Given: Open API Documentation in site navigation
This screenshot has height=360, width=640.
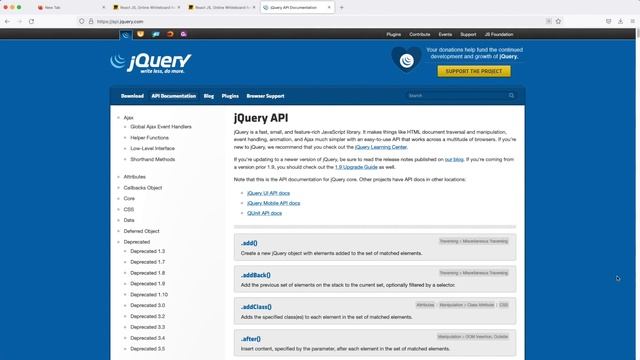Looking at the screenshot, I should click(173, 96).
